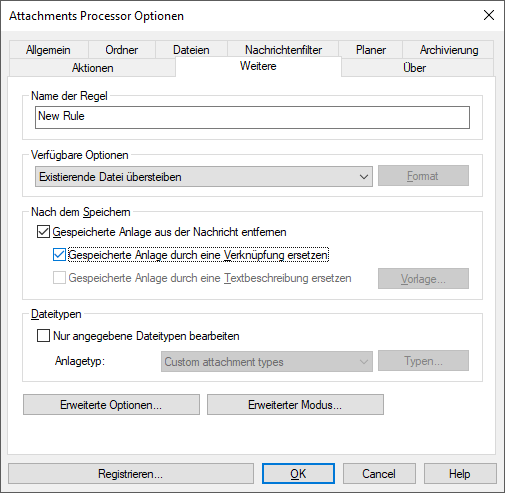This screenshot has width=505, height=493.
Task: Click the Registrieren... button
Action: 131,474
